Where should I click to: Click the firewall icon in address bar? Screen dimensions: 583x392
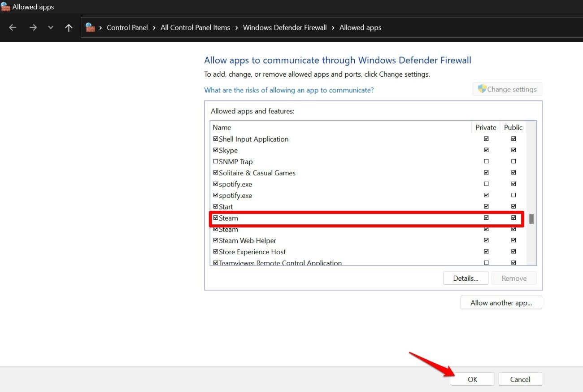click(x=91, y=27)
